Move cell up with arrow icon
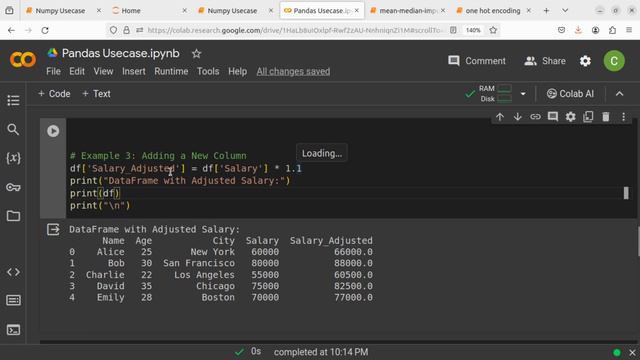640x360 pixels. point(500,117)
